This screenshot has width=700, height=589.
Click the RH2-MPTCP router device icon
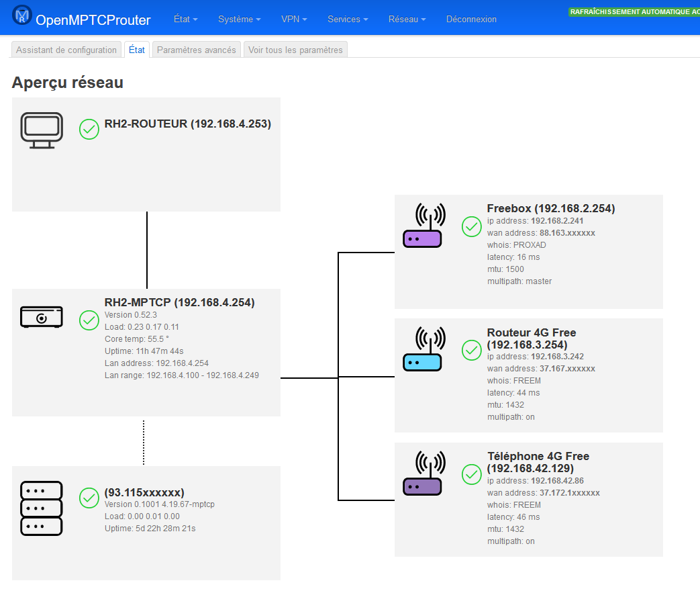point(42,317)
